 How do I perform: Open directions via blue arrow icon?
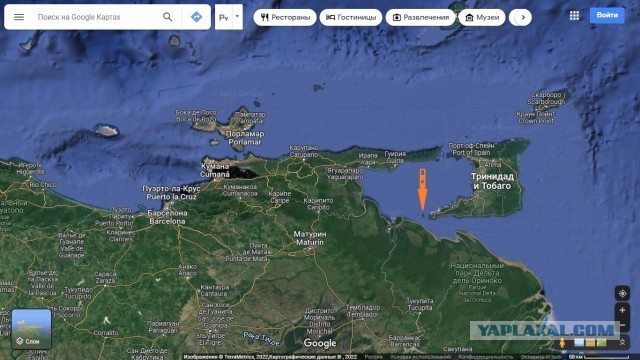[196, 17]
